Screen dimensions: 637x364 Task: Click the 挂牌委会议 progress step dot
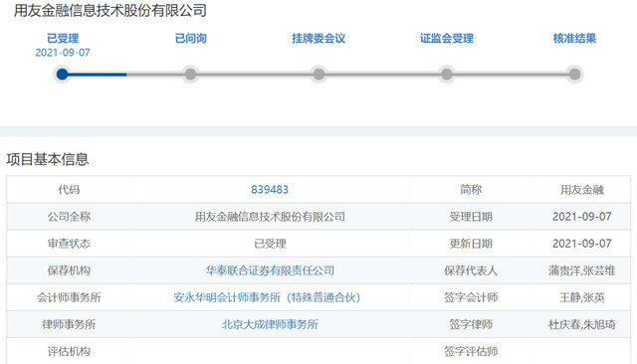[318, 75]
